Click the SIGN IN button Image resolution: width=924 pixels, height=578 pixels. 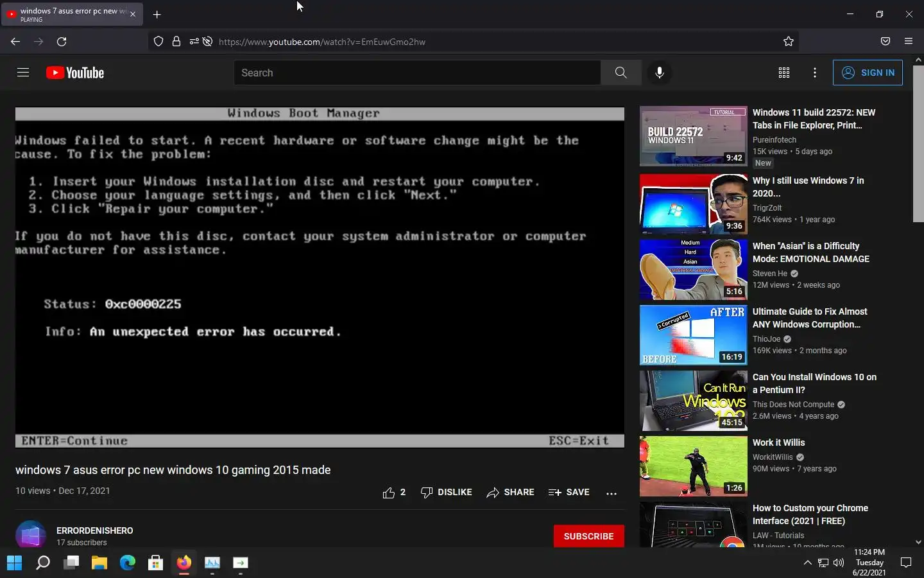[868, 73]
